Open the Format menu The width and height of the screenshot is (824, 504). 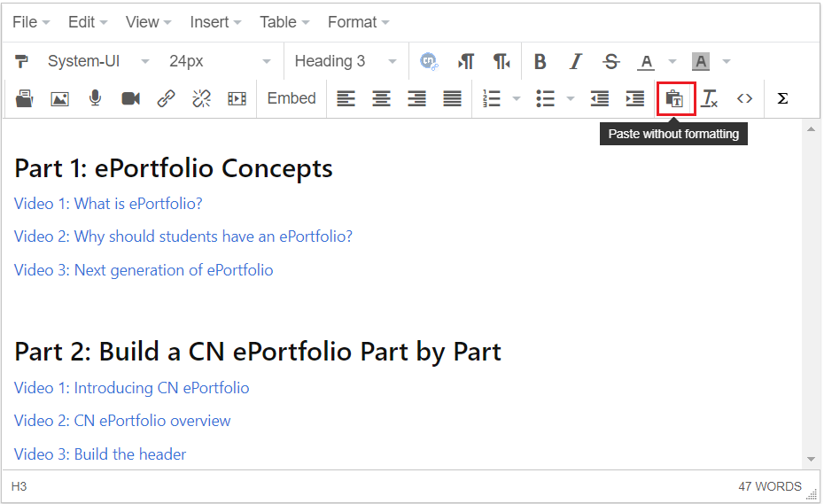click(359, 22)
